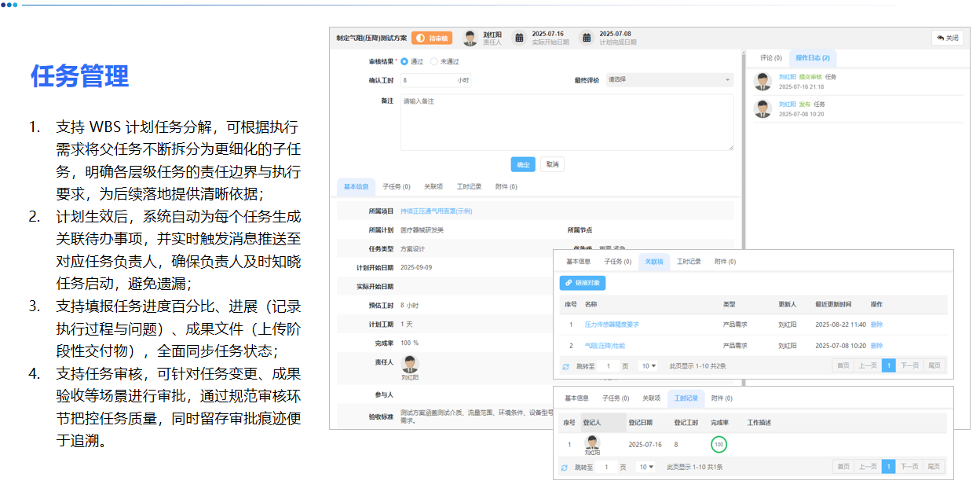This screenshot has width=980, height=488.
Task: Open page size dropdown in 关联项 table
Action: [648, 366]
